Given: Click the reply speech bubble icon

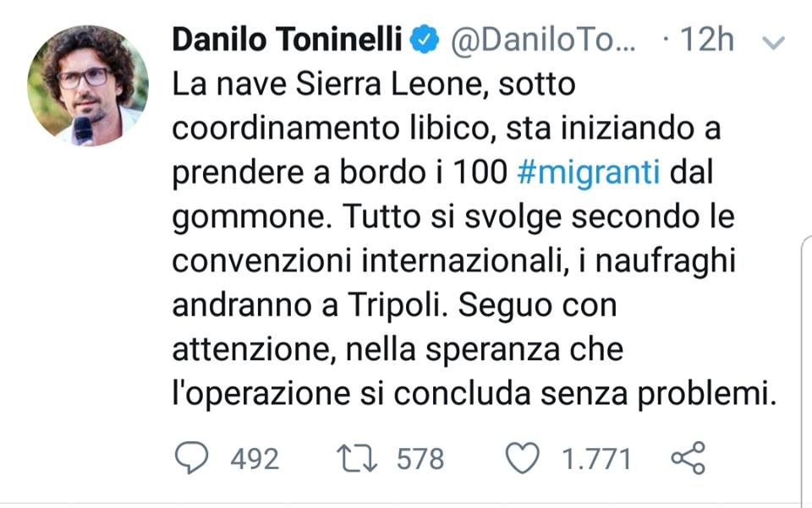Looking at the screenshot, I should coord(194,458).
